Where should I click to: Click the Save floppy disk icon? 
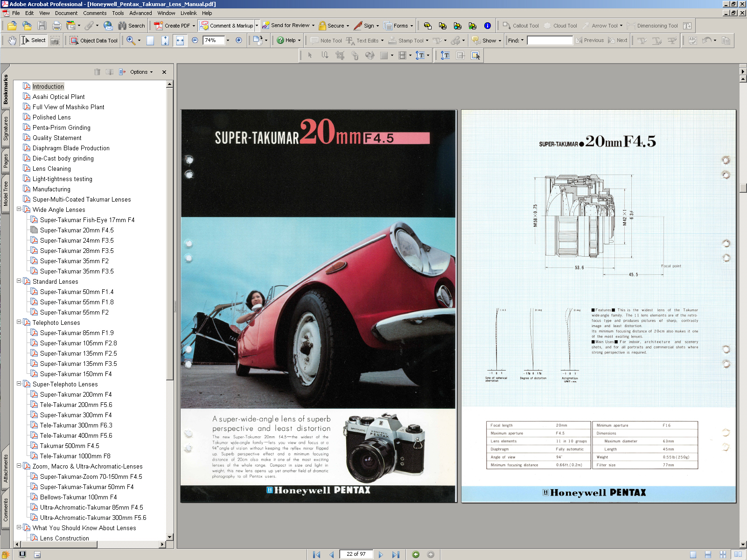pyautogui.click(x=42, y=26)
